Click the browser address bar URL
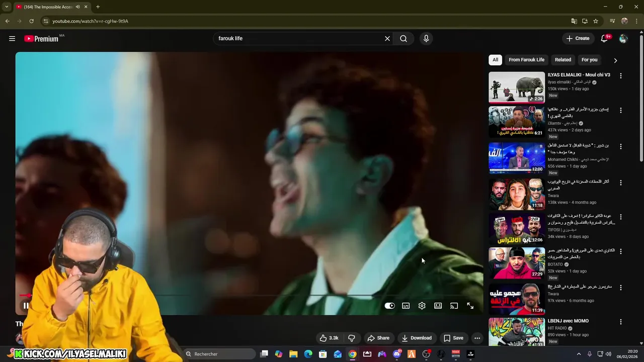Viewport: 644px width, 362px height. point(90,21)
